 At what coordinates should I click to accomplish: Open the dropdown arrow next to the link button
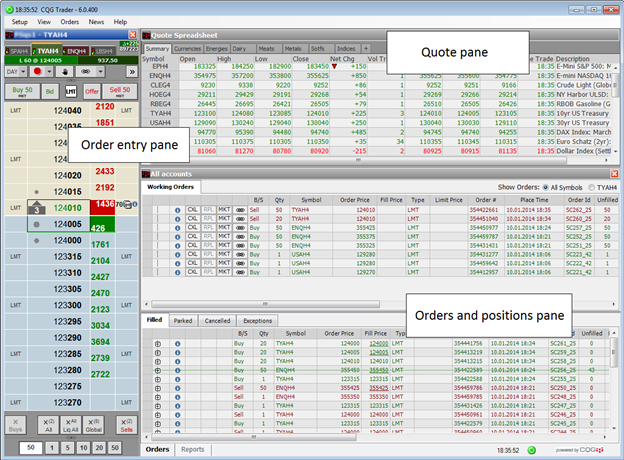[100, 72]
